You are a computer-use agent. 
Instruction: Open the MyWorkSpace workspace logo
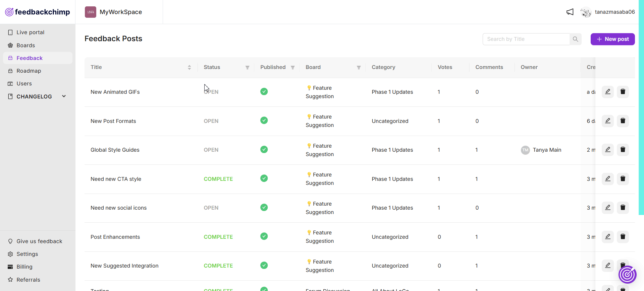point(91,12)
